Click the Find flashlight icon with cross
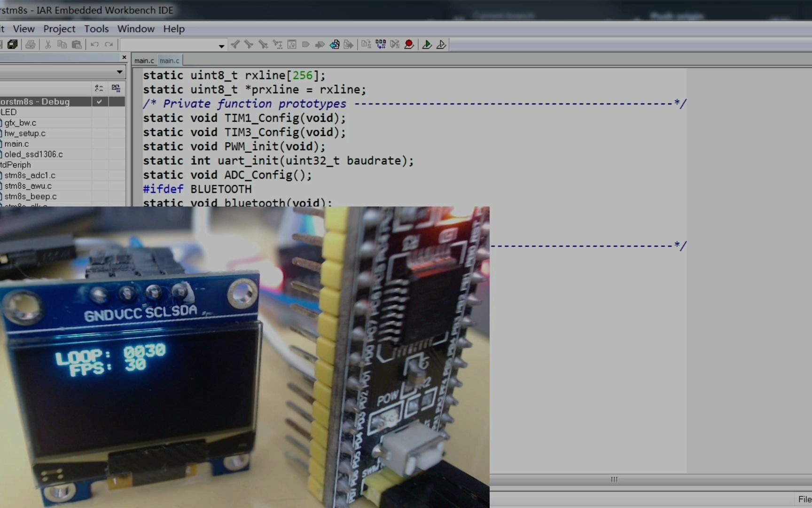 pyautogui.click(x=263, y=44)
